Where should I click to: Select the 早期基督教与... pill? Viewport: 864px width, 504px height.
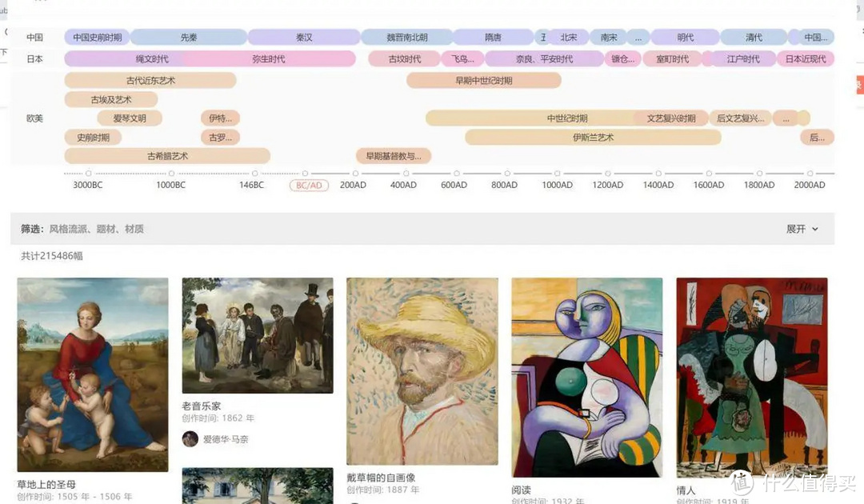point(394,157)
